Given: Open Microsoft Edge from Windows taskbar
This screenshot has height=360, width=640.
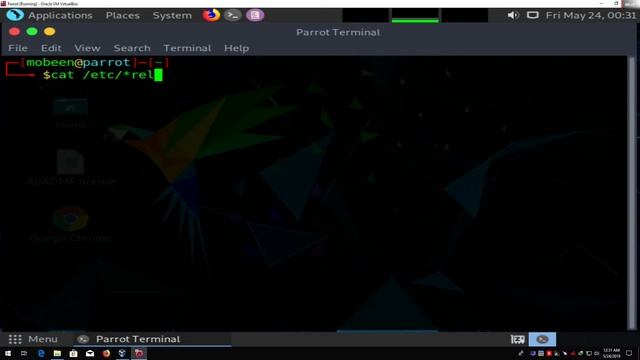Looking at the screenshot, I should (x=41, y=353).
